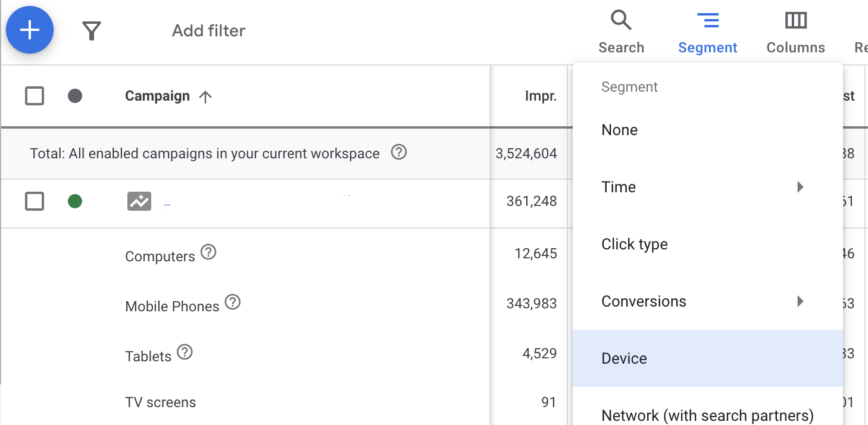Click help icon beside Mobile Phones
Viewport: 868px width, 425px height.
tap(233, 302)
